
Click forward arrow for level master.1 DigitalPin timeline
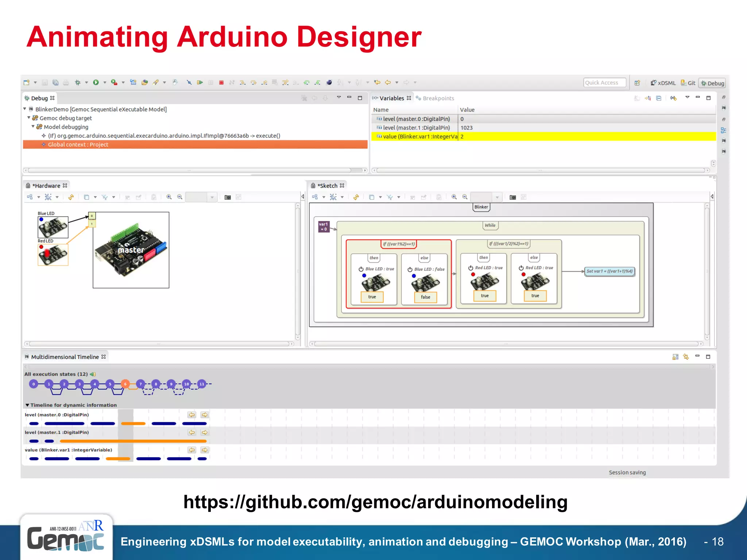point(205,432)
